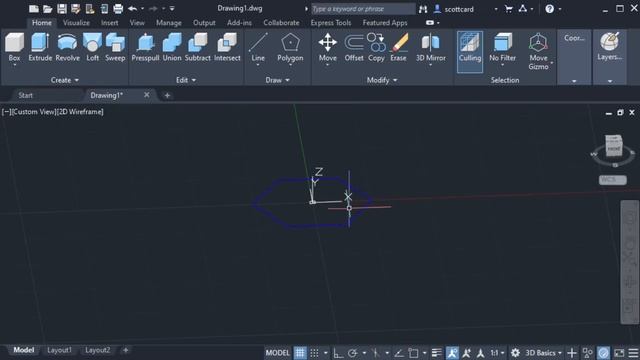Open workspace switching gear icon

[515, 353]
